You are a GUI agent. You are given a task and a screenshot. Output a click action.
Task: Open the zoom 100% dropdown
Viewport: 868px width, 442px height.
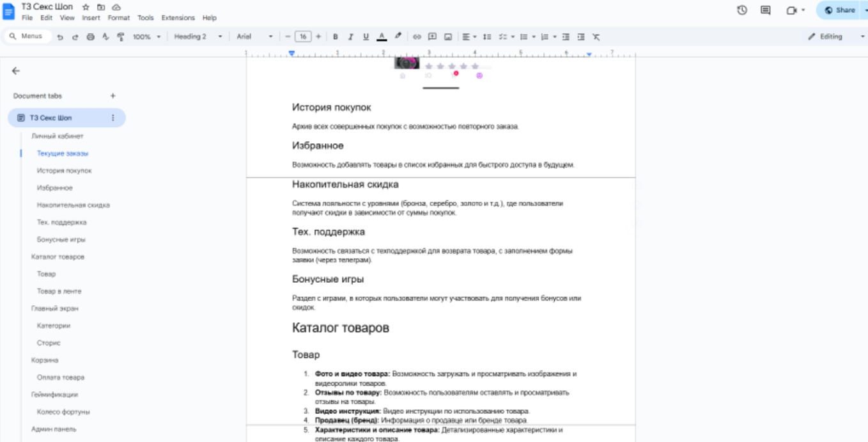point(146,37)
